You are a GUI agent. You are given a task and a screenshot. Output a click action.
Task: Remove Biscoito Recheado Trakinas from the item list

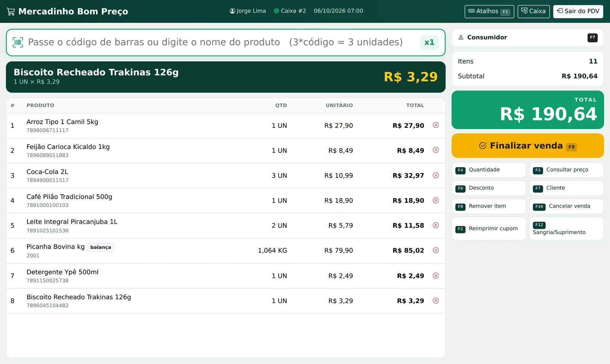(x=436, y=300)
